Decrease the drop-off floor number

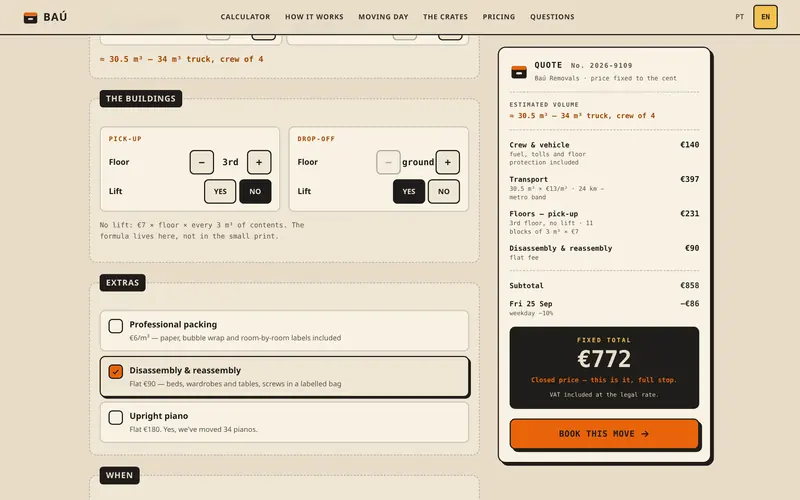[388, 162]
